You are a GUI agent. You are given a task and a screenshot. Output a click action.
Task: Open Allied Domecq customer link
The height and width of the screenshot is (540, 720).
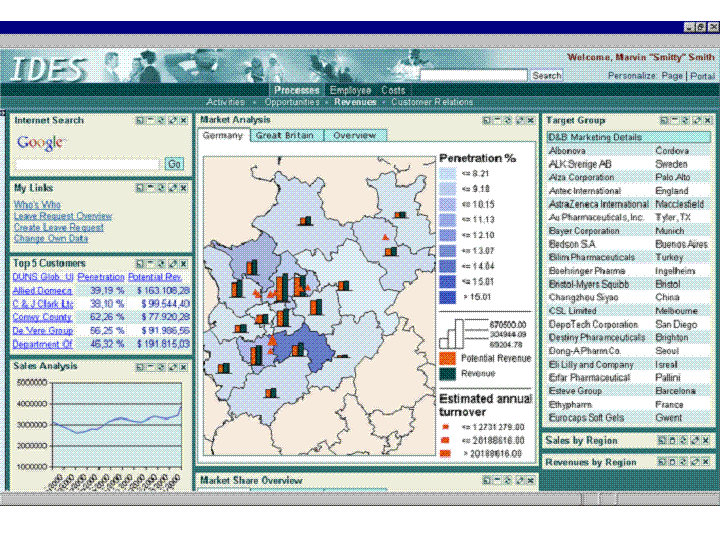(x=42, y=291)
